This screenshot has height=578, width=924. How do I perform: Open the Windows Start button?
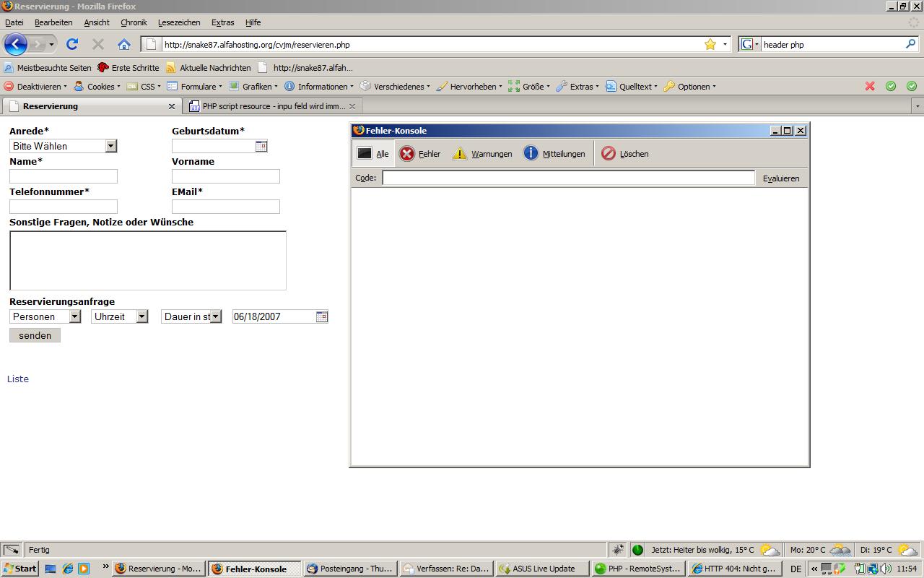tap(19, 569)
